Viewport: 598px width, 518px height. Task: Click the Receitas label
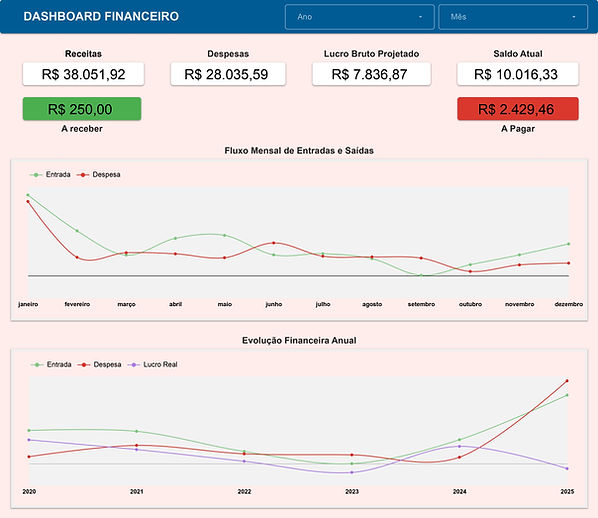[x=84, y=54]
